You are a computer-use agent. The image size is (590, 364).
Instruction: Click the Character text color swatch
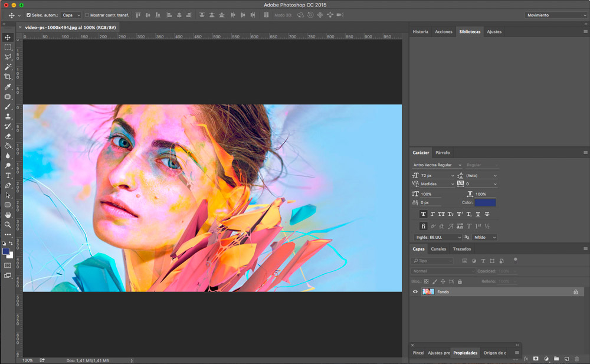tap(485, 203)
